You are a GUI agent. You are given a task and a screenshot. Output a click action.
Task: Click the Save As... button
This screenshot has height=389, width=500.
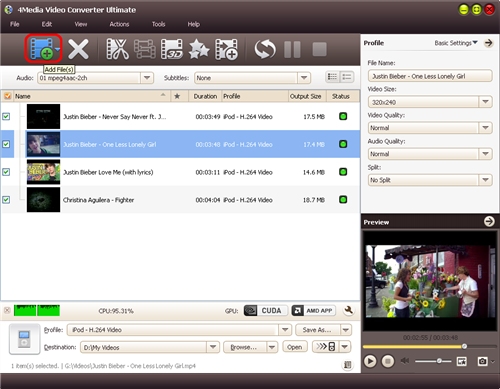tap(317, 330)
